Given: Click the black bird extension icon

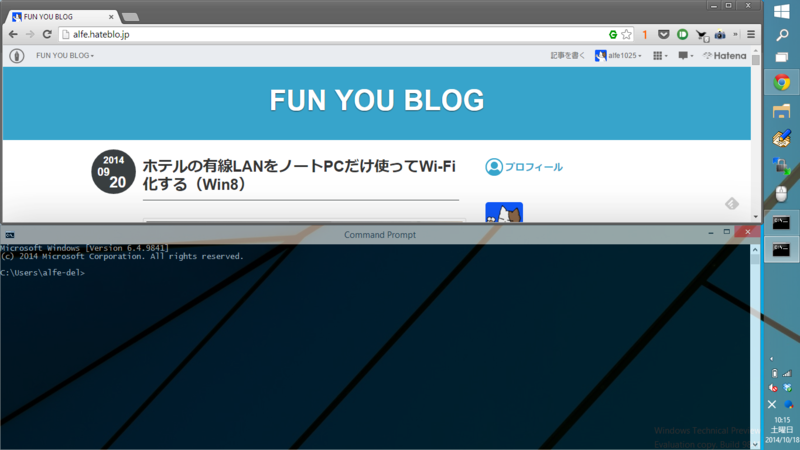Looking at the screenshot, I should pos(702,35).
